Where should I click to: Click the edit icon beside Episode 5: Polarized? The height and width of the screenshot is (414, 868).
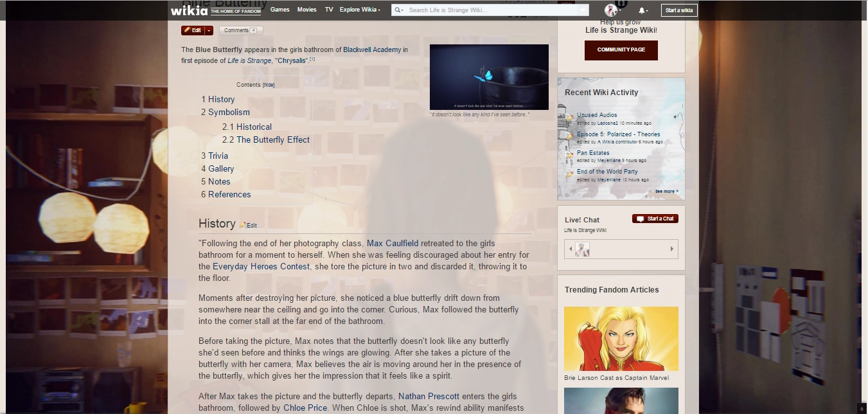[569, 137]
